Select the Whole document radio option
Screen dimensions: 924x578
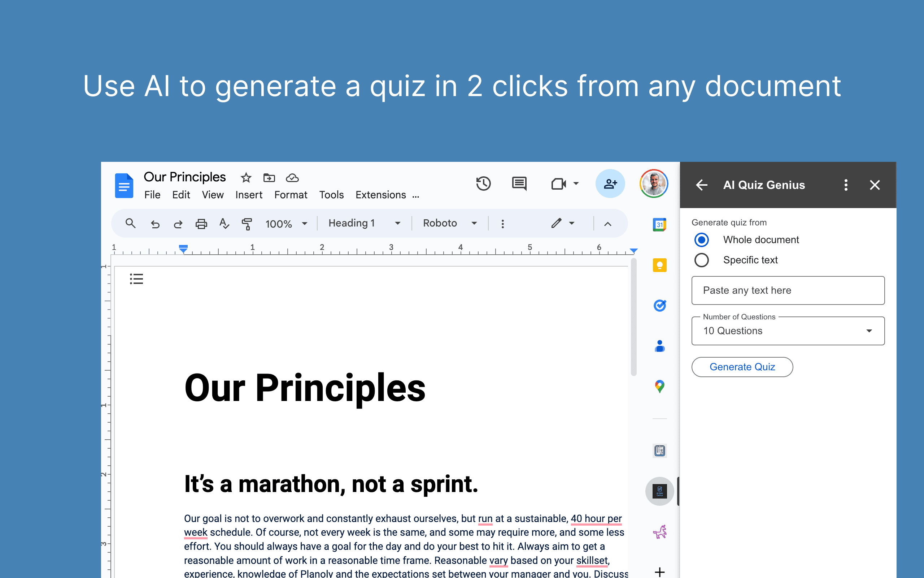tap(701, 240)
